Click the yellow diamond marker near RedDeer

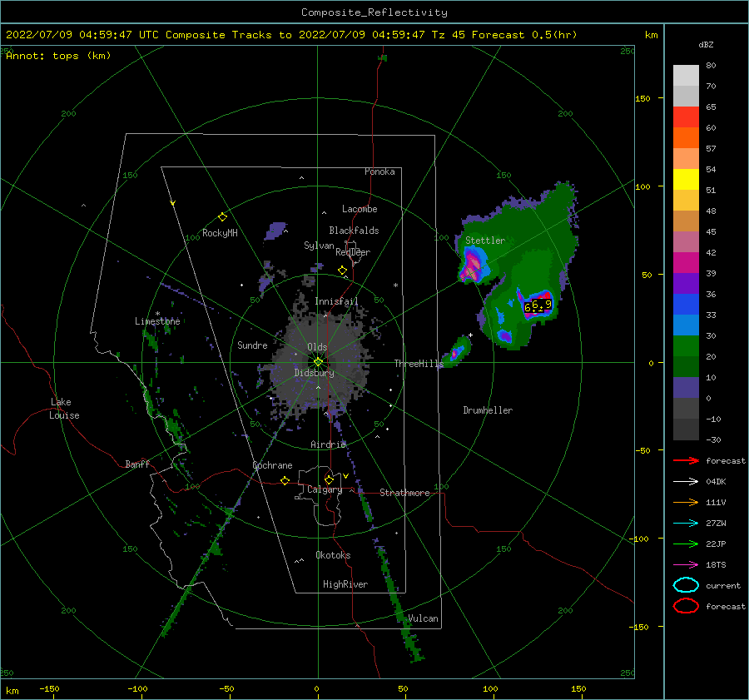[342, 271]
